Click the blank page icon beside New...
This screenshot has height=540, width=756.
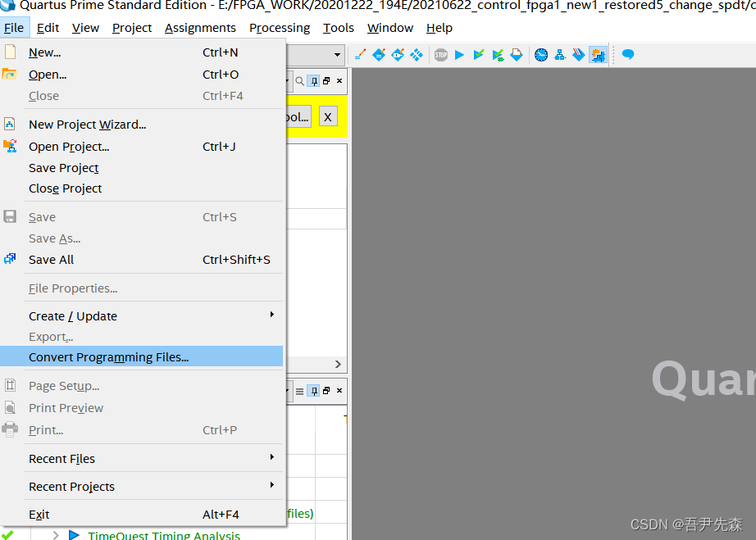point(10,52)
